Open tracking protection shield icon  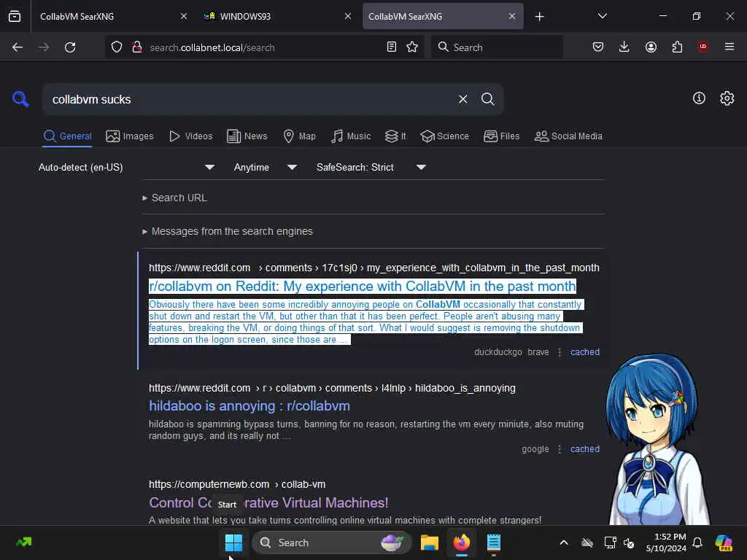117,47
